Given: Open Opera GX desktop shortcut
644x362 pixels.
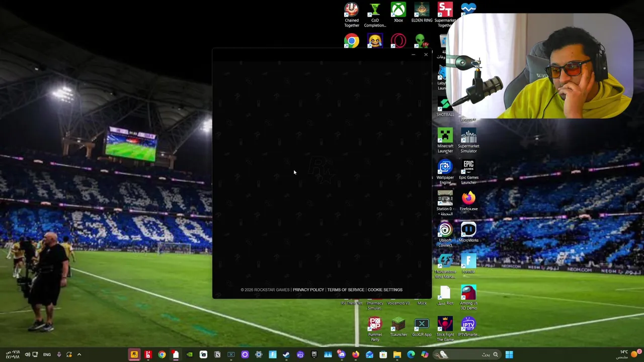Looking at the screenshot, I should pyautogui.click(x=398, y=41).
